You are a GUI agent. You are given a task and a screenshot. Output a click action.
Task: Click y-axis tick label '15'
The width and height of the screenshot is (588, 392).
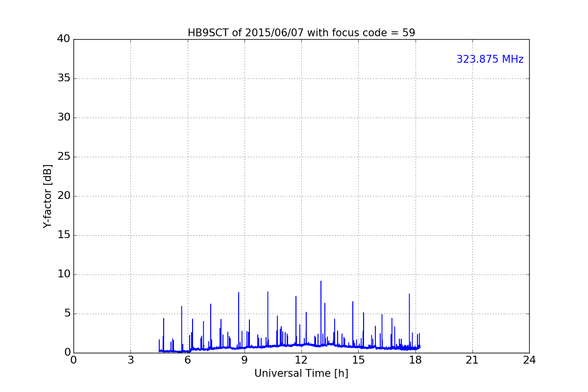click(64, 235)
